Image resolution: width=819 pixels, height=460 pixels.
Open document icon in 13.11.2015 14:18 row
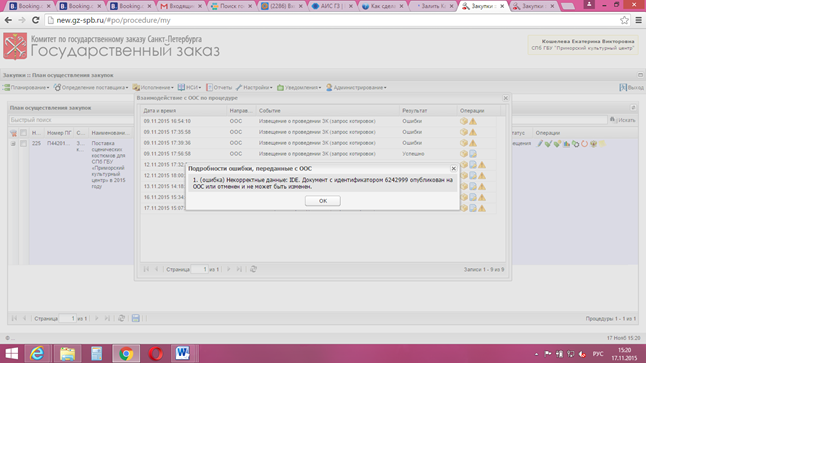pos(473,186)
